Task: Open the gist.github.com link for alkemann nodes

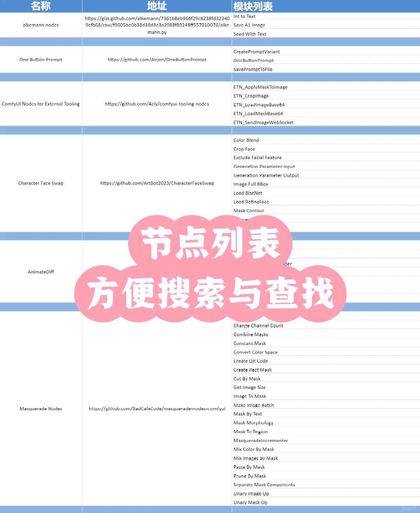Action: pyautogui.click(x=157, y=25)
